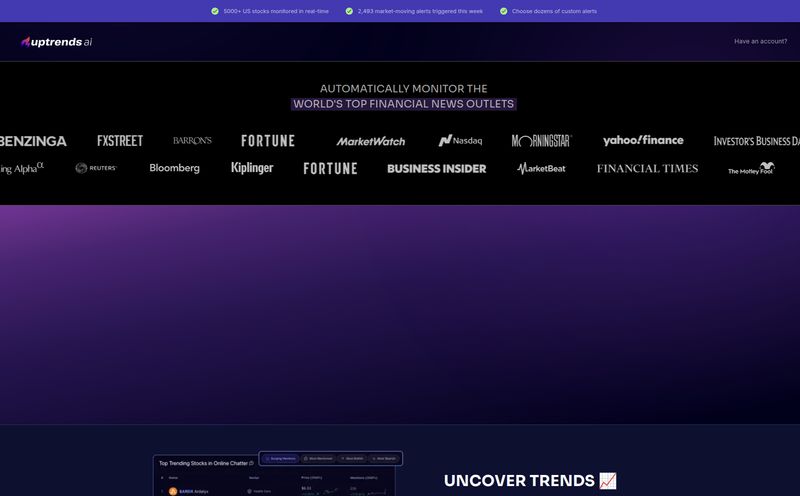The width and height of the screenshot is (800, 496).
Task: Click the Barron's logo
Action: 192,140
